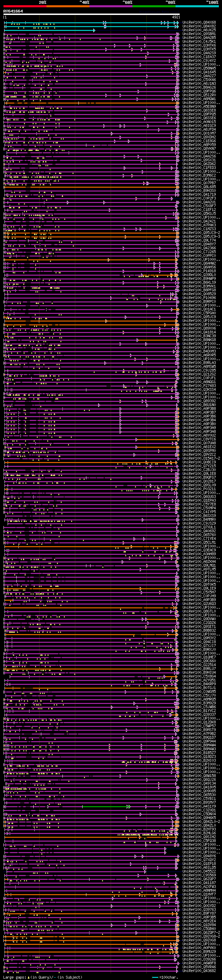
Task: Open hit UniRef100_A8JK25
Action: [199, 30]
